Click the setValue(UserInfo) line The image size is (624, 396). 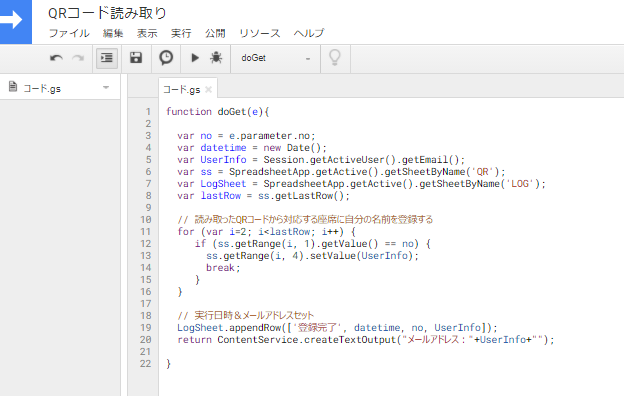click(312, 256)
